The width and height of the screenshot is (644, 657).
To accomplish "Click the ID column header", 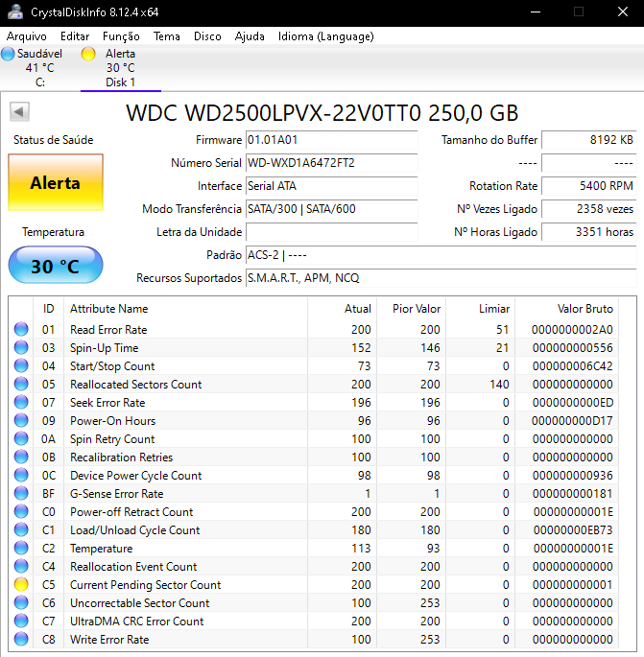I will click(x=48, y=309).
